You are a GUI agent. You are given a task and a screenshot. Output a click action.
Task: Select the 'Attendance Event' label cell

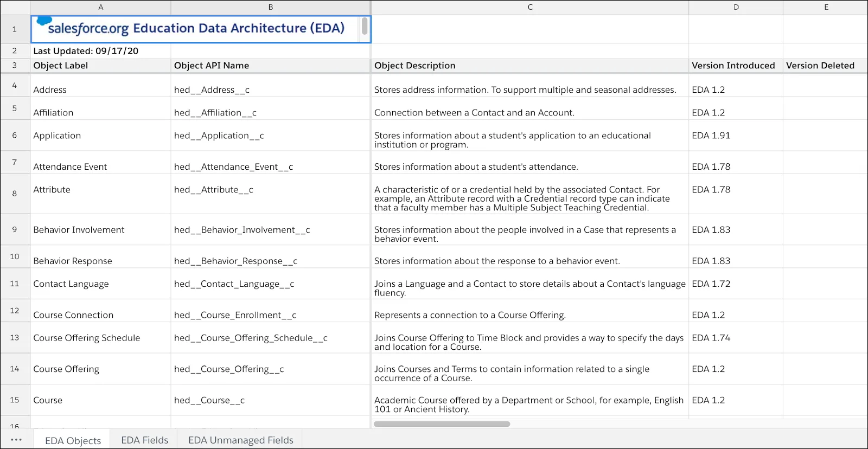100,163
